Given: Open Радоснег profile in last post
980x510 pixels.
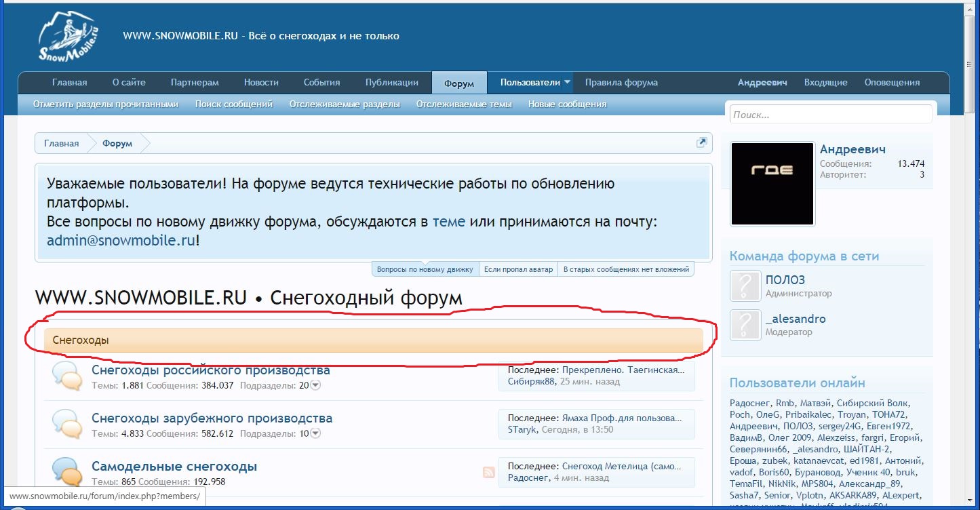Looking at the screenshot, I should [x=528, y=477].
